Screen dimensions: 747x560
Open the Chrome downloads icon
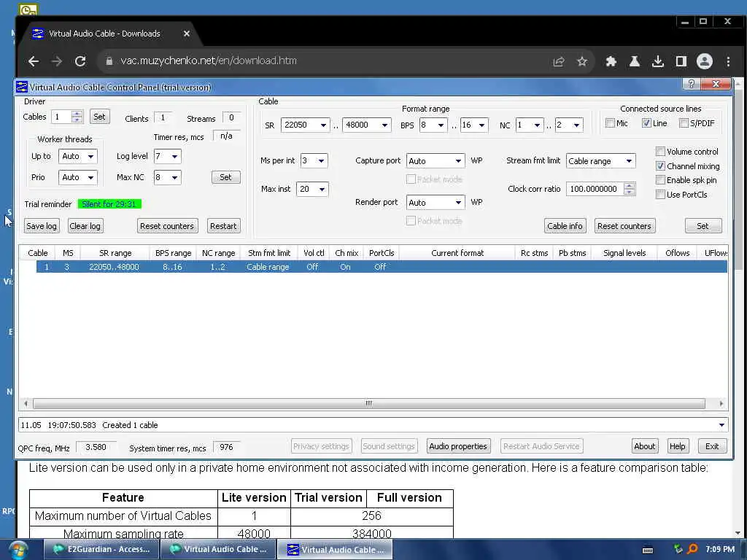click(x=658, y=61)
